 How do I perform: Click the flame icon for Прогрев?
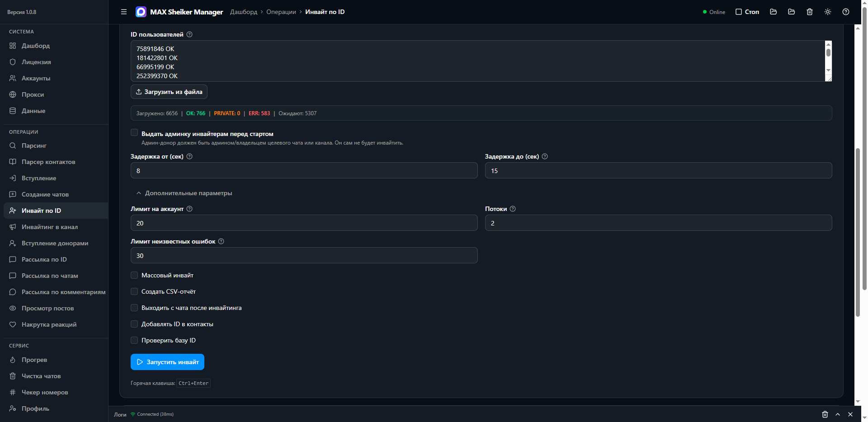[13, 360]
